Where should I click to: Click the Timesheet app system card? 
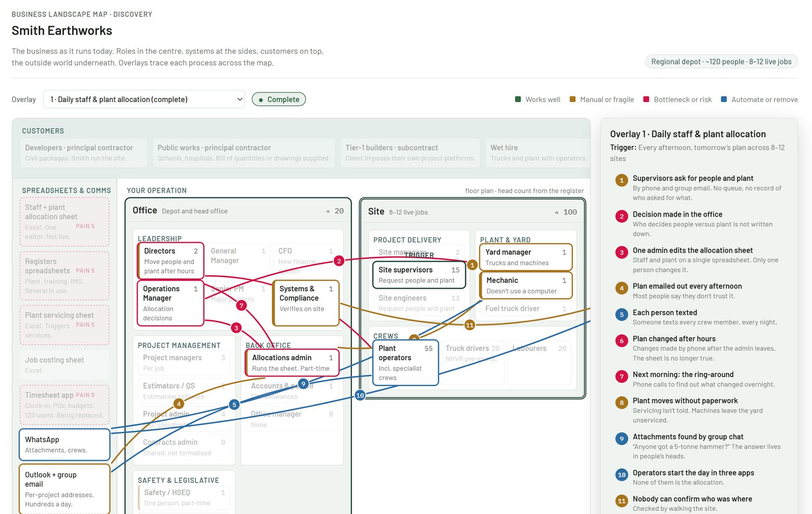point(64,406)
